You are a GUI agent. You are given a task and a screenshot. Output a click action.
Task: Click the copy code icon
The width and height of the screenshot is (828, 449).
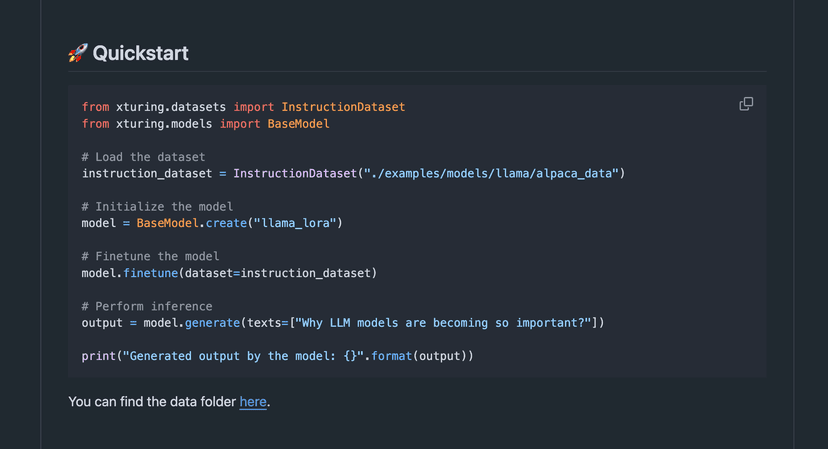[x=746, y=104]
